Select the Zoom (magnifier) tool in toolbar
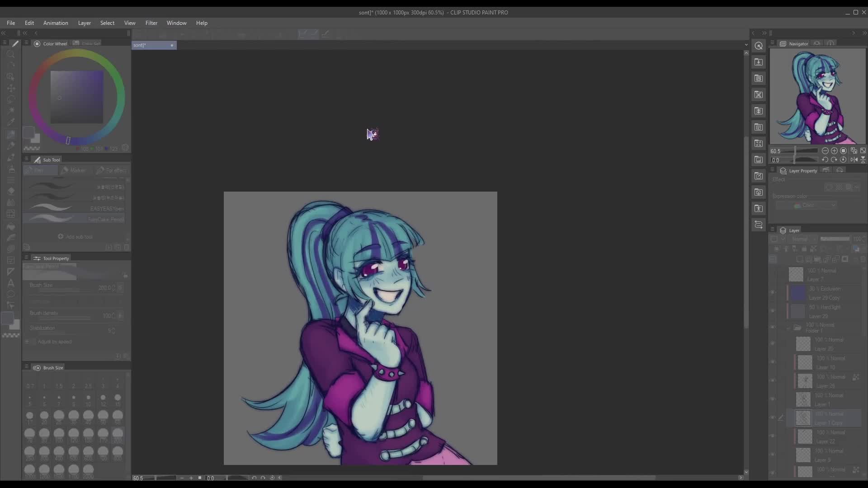The image size is (868, 488). [x=11, y=55]
